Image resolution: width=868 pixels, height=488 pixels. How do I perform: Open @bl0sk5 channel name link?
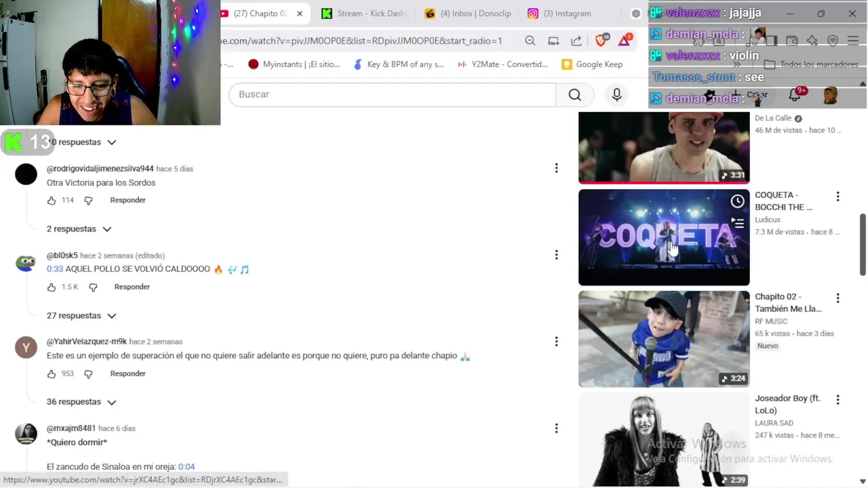pos(62,256)
